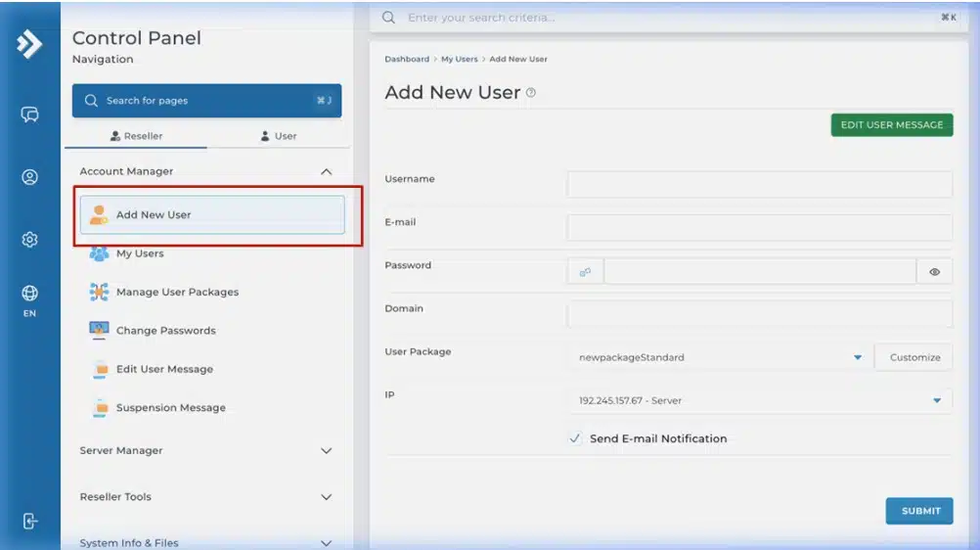The height and width of the screenshot is (550, 980).
Task: Click the random password generator icon
Action: coord(585,271)
